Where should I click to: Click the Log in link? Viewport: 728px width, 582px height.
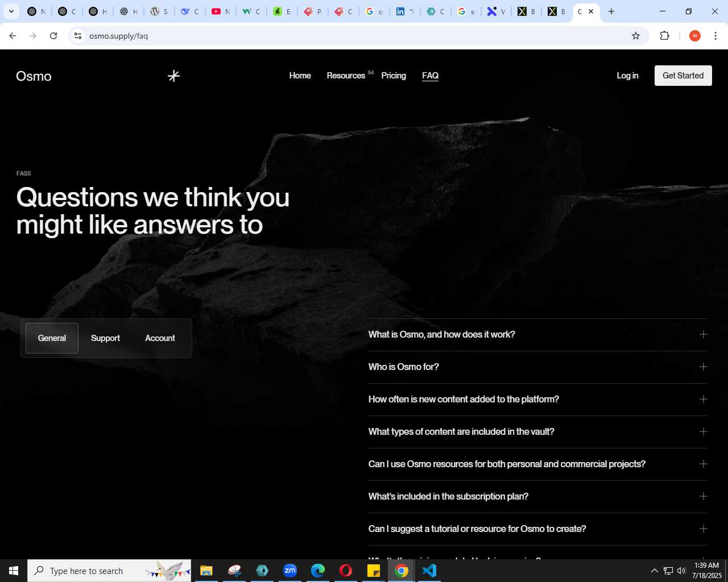(x=627, y=76)
